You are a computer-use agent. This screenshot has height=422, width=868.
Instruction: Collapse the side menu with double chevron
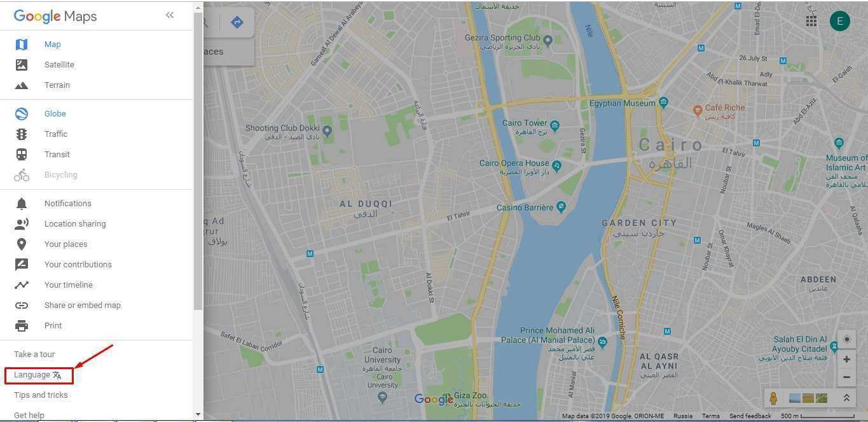click(169, 15)
